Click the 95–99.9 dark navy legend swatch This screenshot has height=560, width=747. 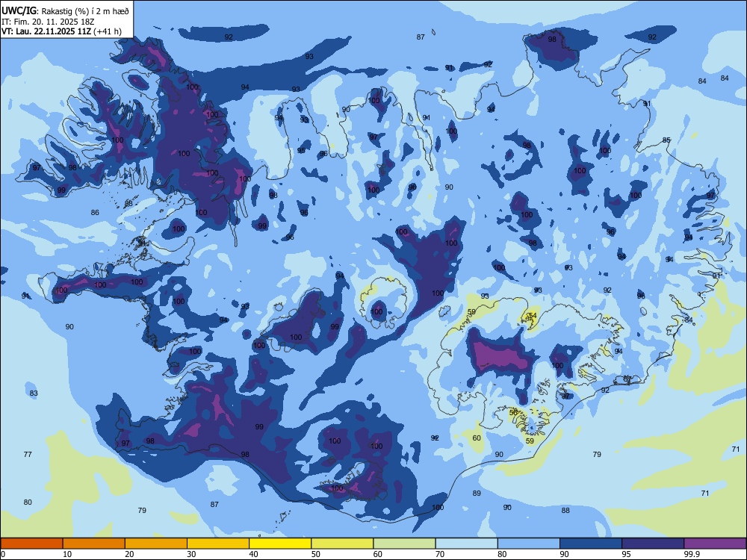click(653, 544)
